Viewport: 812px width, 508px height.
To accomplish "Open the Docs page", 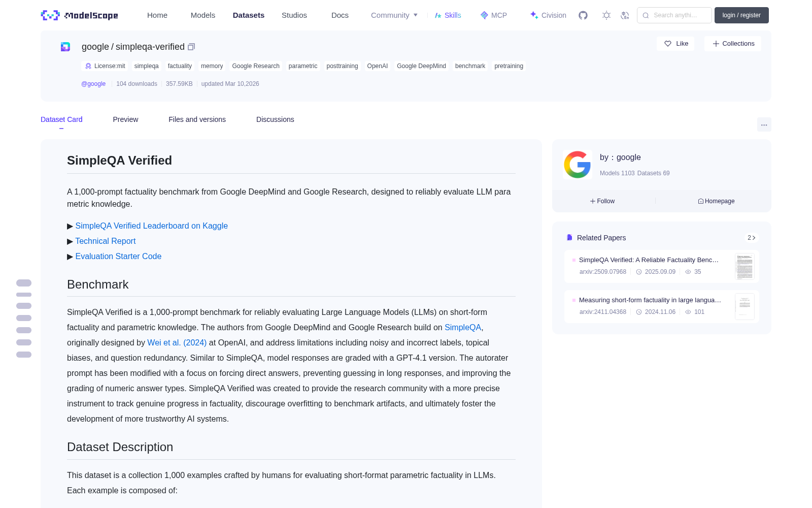I will click(x=340, y=15).
